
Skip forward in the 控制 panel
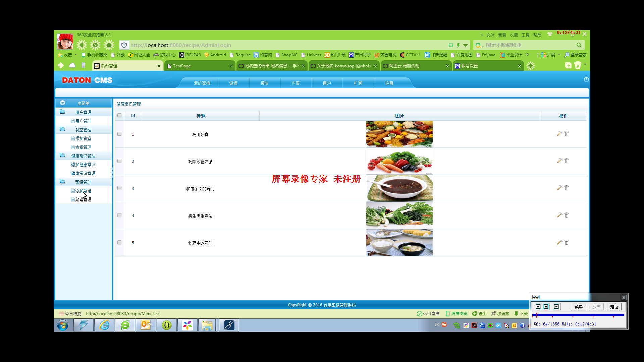pos(556,306)
